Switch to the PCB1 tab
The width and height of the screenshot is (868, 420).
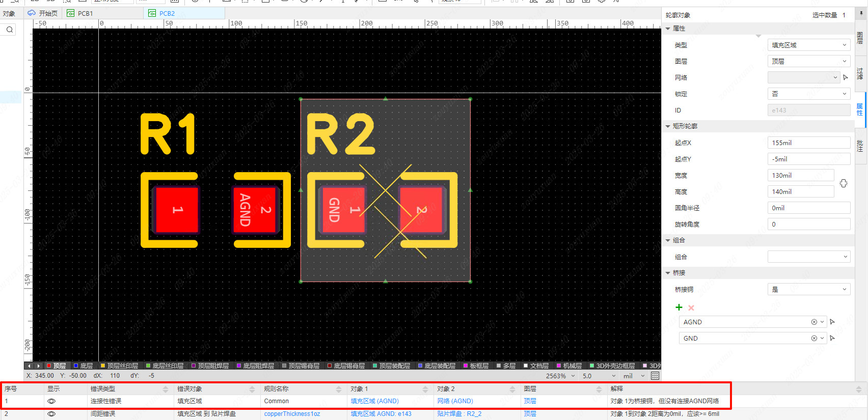coord(85,13)
